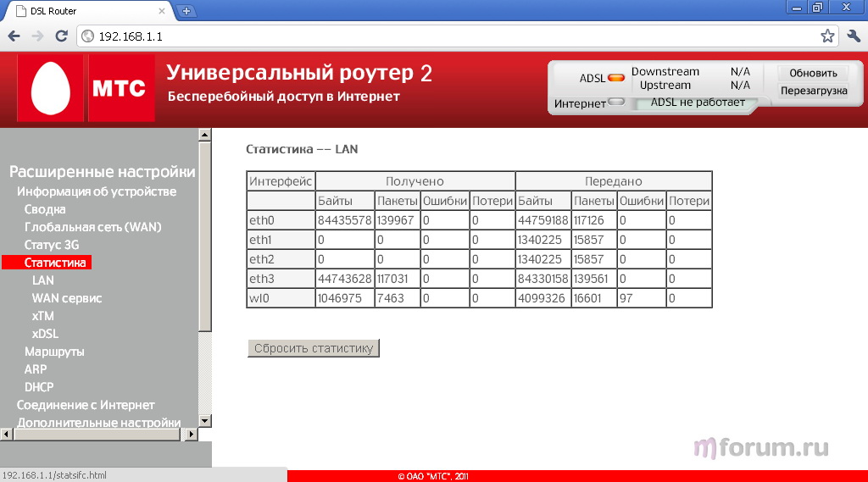Click wl0 transmitted packets value 16601
The height and width of the screenshot is (482, 868).
point(587,298)
